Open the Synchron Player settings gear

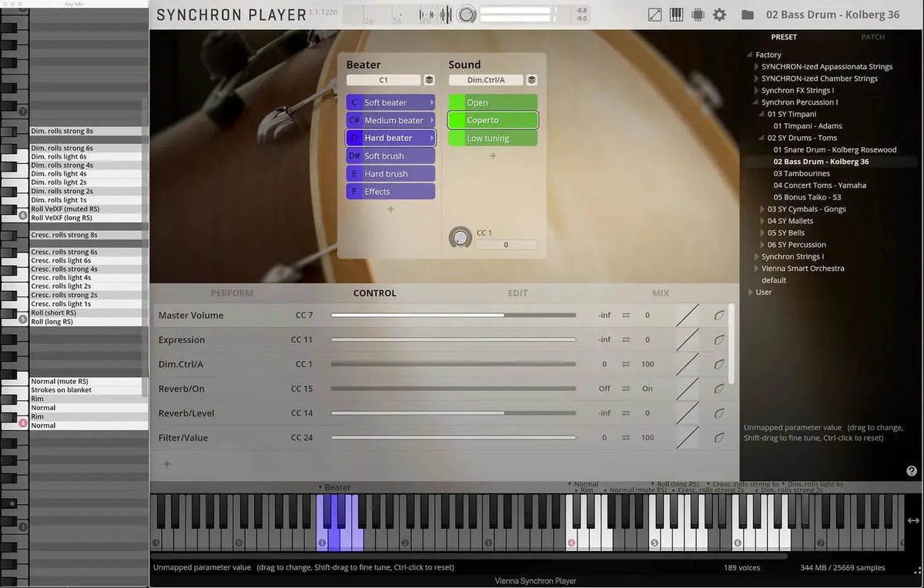pyautogui.click(x=719, y=15)
